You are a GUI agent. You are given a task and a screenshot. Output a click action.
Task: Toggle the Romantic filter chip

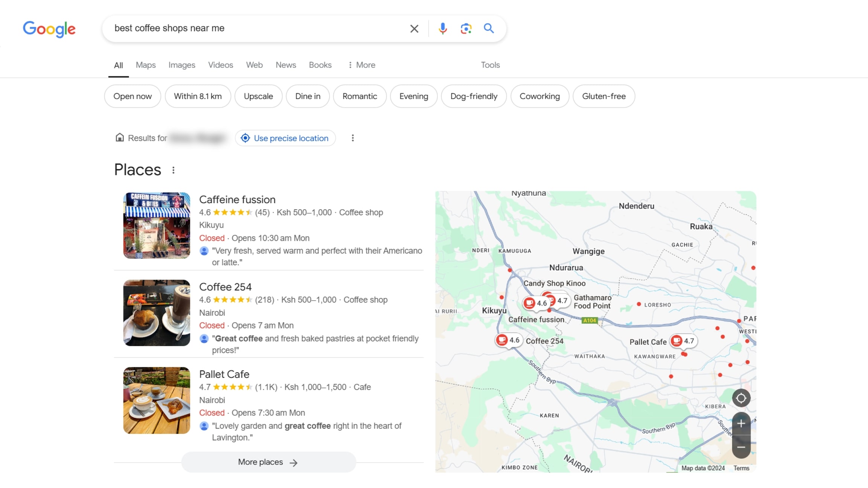click(x=359, y=96)
